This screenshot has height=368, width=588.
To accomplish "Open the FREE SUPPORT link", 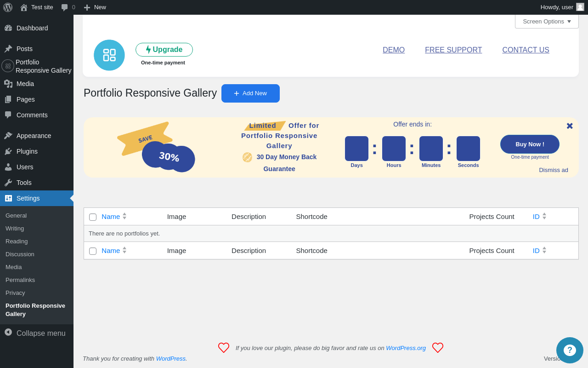I will tap(453, 50).
